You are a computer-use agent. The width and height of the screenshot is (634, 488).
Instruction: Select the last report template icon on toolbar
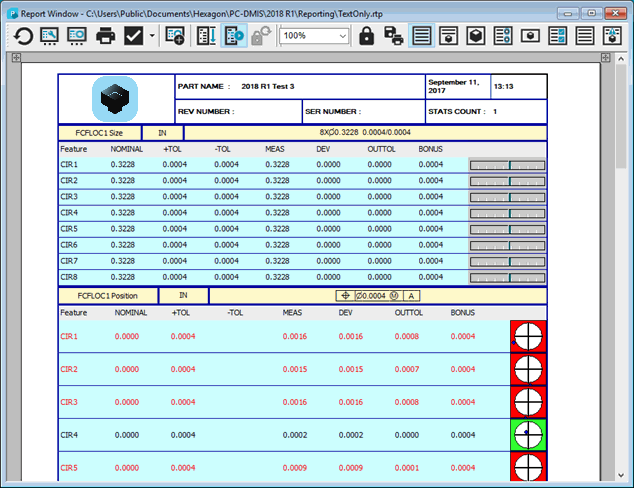(x=613, y=36)
